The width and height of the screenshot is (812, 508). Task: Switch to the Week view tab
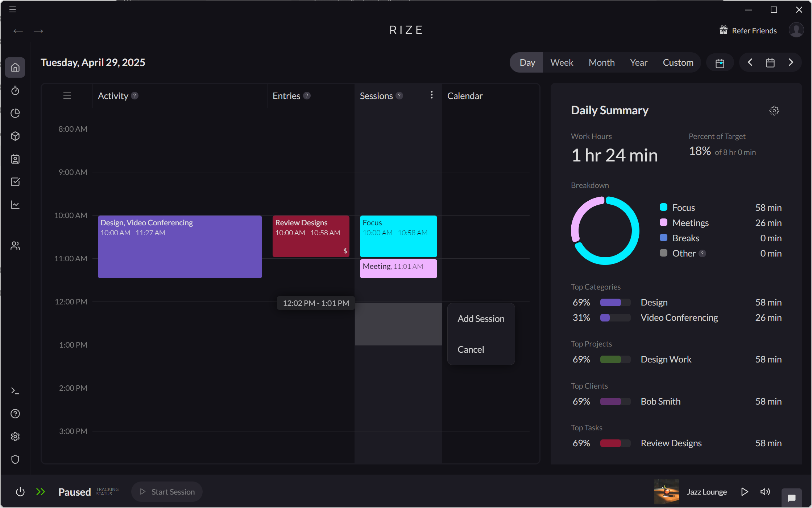pos(561,62)
